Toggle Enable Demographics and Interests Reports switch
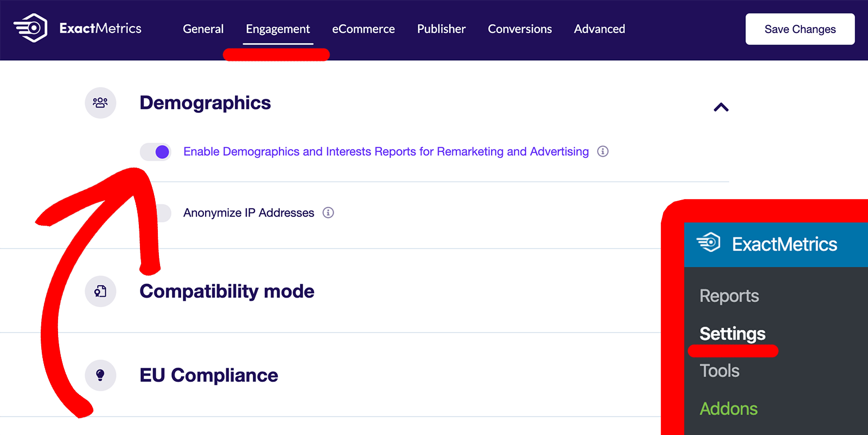 pyautogui.click(x=155, y=152)
